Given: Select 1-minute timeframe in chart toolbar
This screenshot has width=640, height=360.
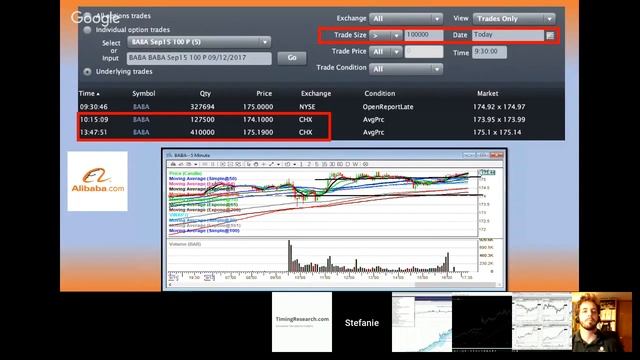Looking at the screenshot, I should [x=301, y=164].
